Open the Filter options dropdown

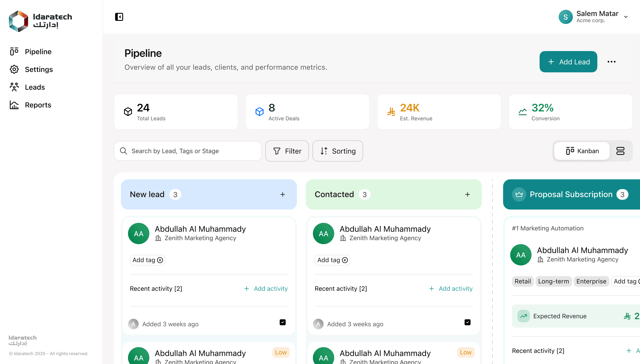287,151
